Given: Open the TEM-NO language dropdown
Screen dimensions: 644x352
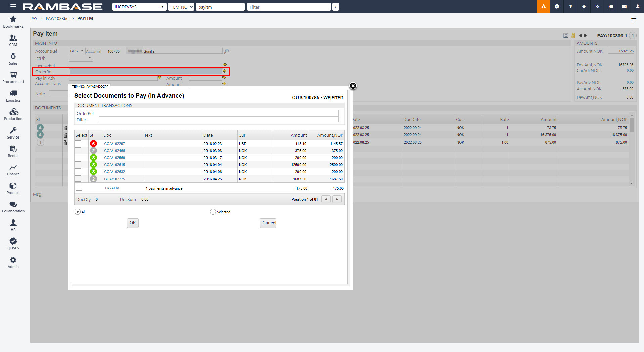Looking at the screenshot, I should coord(181,7).
